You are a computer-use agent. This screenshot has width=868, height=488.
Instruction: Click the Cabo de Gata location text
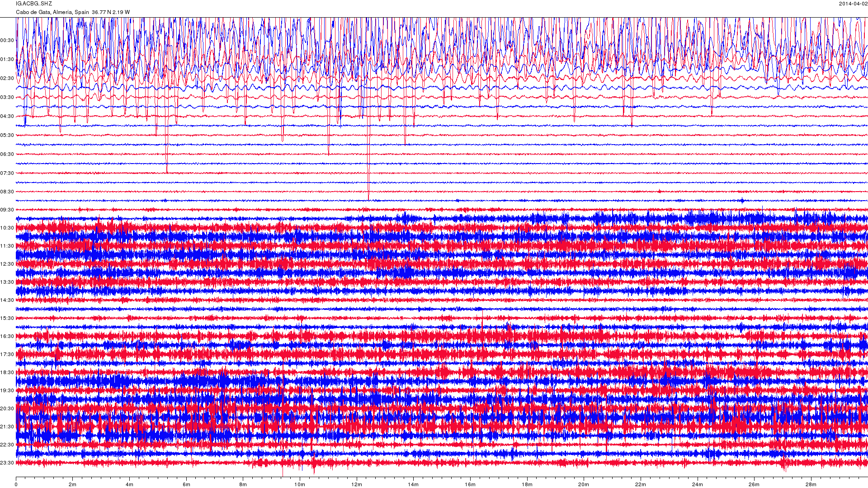coord(73,12)
